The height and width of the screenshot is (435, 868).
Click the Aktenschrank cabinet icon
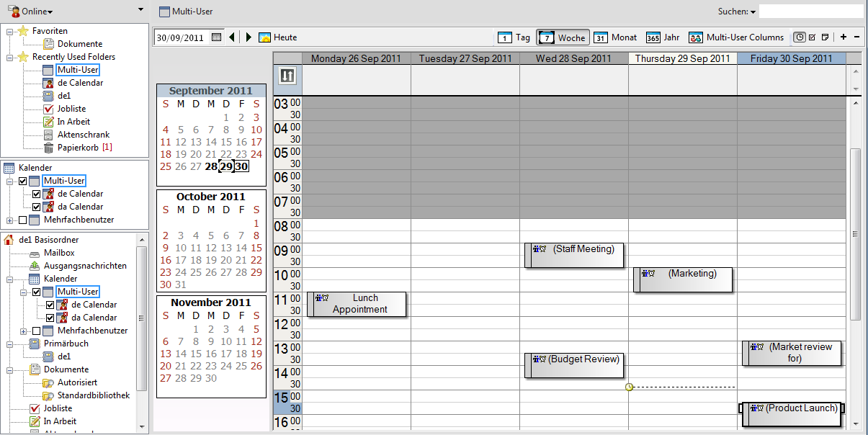[48, 135]
